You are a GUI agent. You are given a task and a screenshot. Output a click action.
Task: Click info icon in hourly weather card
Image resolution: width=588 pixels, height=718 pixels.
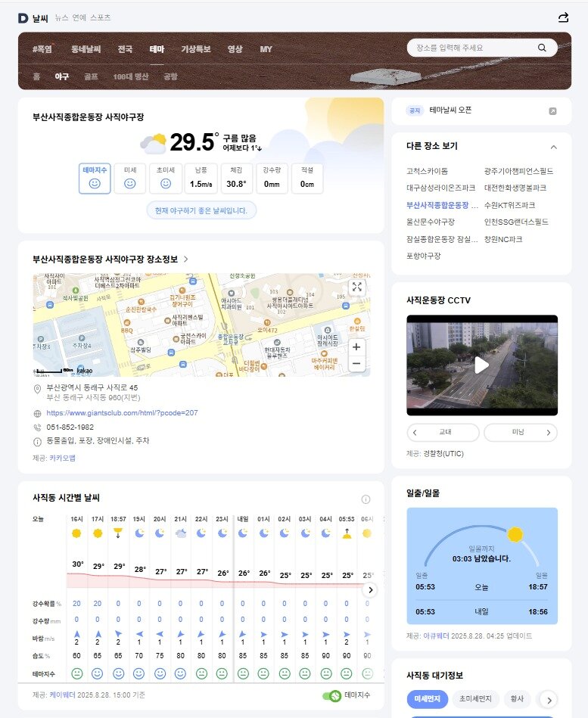pyautogui.click(x=366, y=499)
